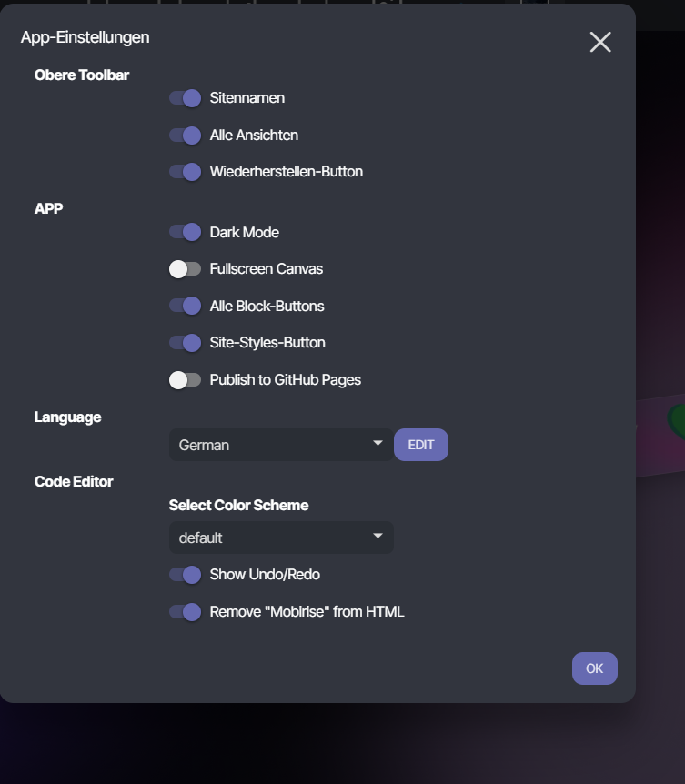685x784 pixels.
Task: Click the Select Color Scheme label
Action: [238, 505]
